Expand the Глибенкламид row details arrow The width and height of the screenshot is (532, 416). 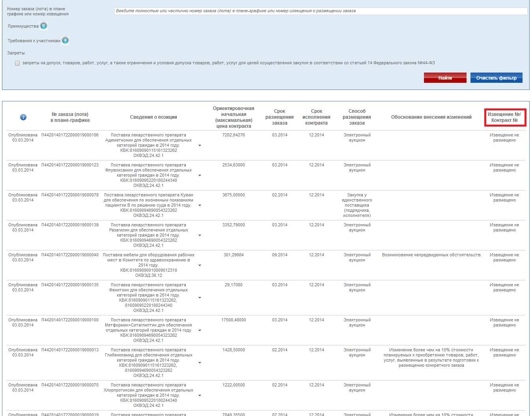pyautogui.click(x=200, y=363)
